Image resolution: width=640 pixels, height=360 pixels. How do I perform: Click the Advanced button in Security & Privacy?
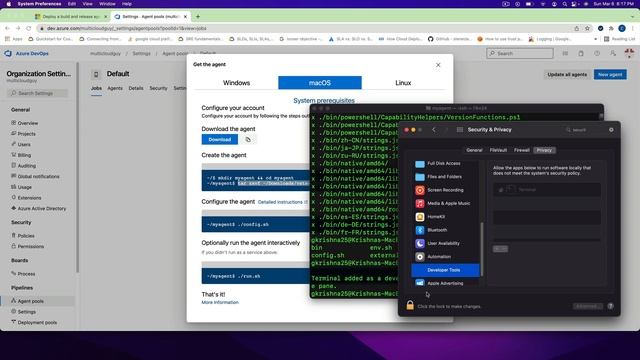pyautogui.click(x=588, y=306)
